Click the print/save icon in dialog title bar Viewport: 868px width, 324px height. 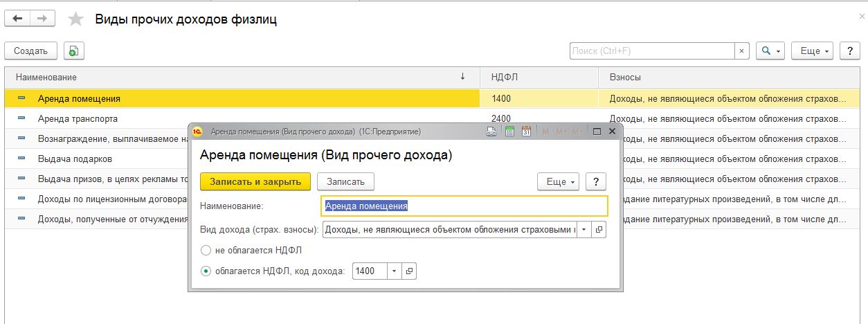click(x=492, y=131)
